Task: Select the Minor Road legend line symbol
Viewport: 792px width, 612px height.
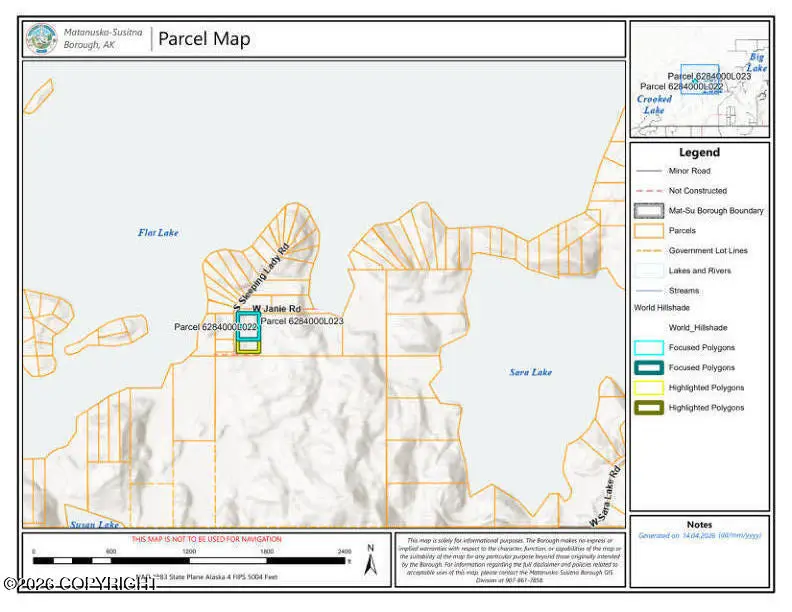Action: tap(648, 171)
